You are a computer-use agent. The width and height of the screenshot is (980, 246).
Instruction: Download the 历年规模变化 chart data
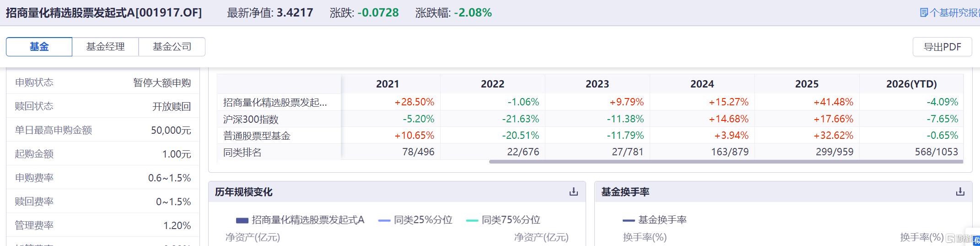click(573, 191)
